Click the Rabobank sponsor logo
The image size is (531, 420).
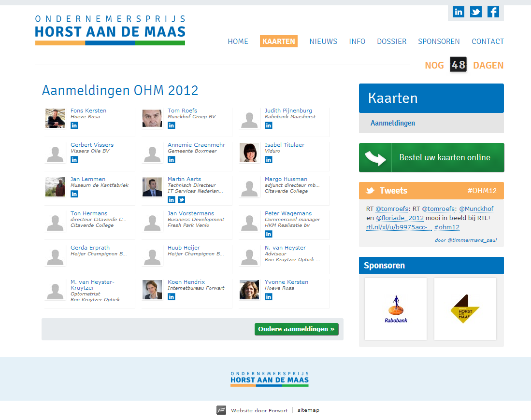click(x=396, y=309)
